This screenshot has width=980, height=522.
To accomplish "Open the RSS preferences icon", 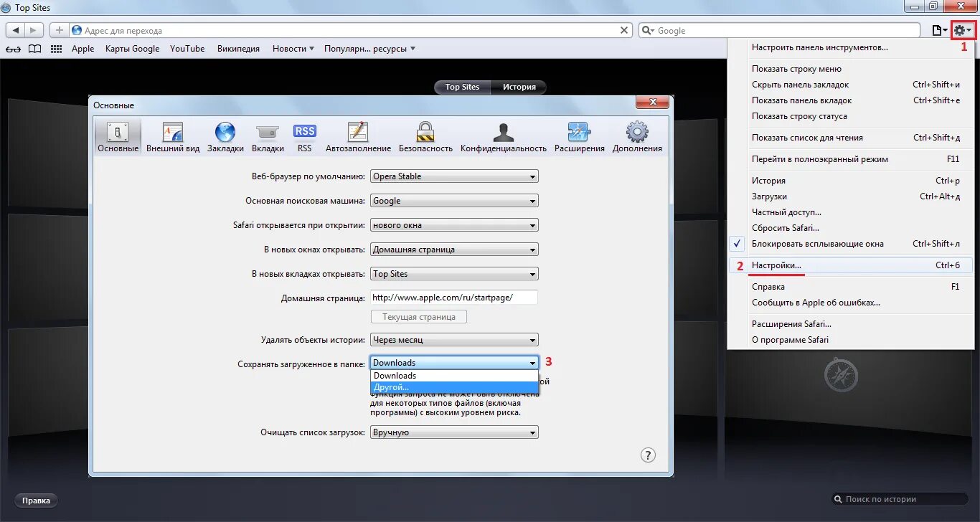I will click(305, 137).
